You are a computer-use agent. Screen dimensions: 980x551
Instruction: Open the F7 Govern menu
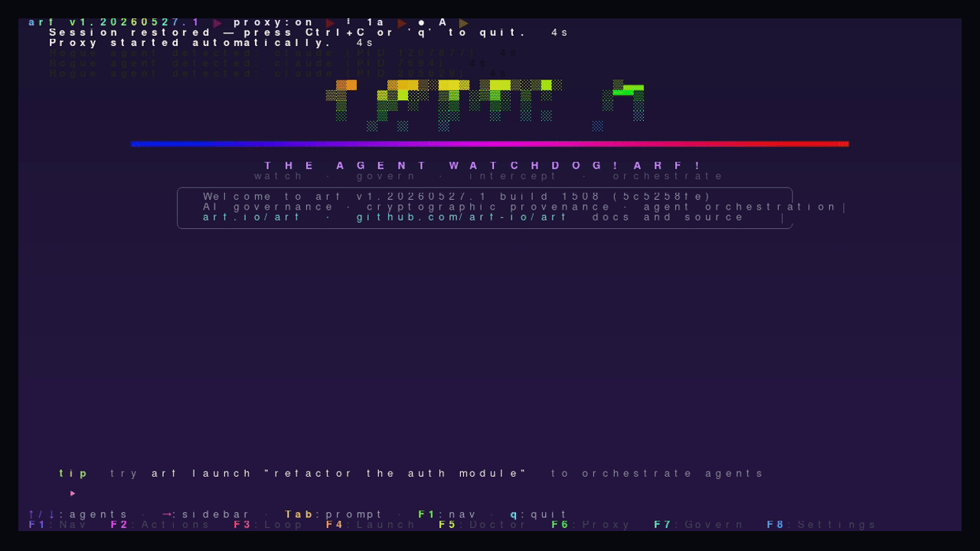[x=699, y=525]
